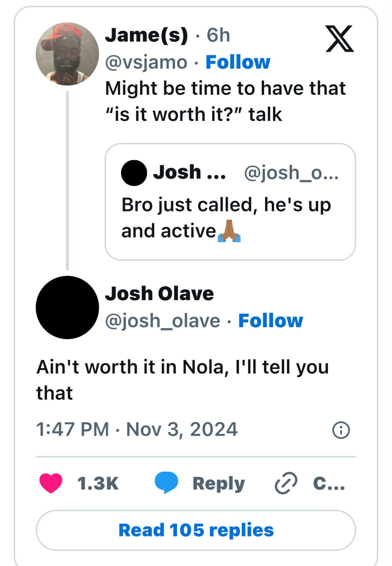Image resolution: width=392 pixels, height=566 pixels.
Task: Open Josh Olave's black profile avatar
Action: [67, 307]
